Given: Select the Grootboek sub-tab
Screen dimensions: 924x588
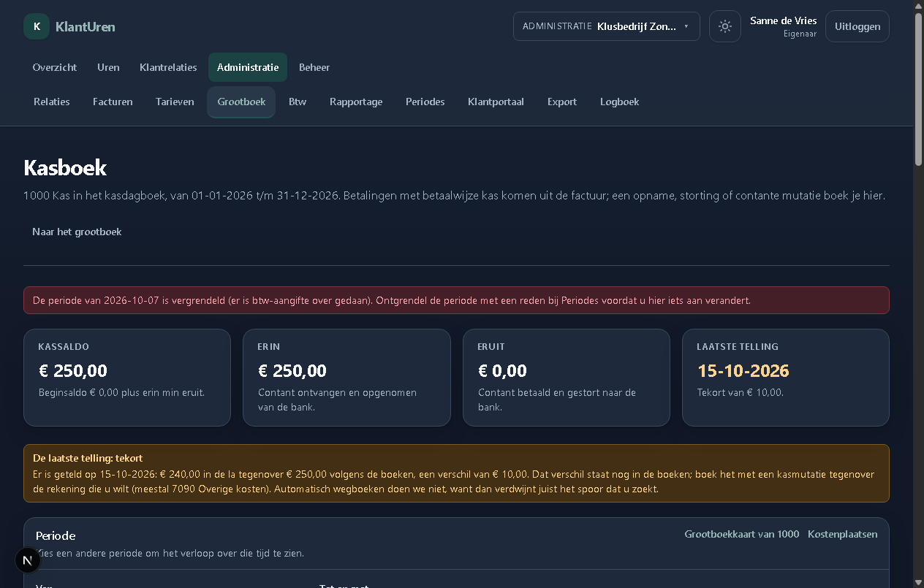Looking at the screenshot, I should (x=241, y=102).
